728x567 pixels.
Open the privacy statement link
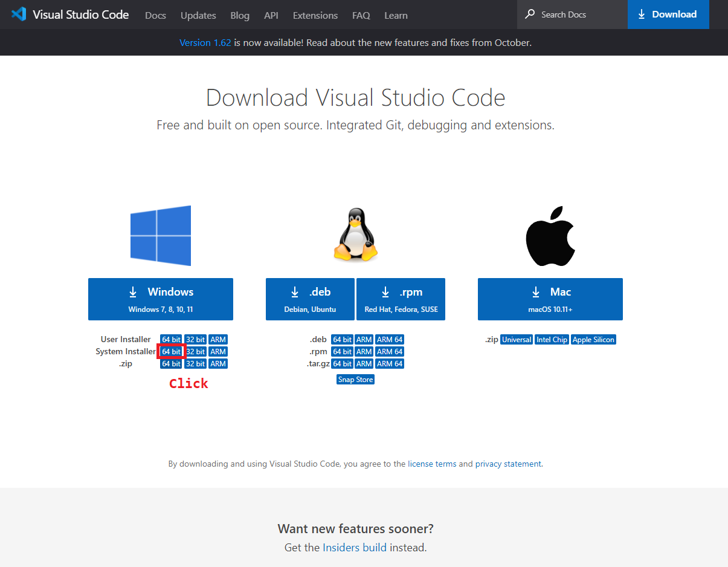click(508, 464)
